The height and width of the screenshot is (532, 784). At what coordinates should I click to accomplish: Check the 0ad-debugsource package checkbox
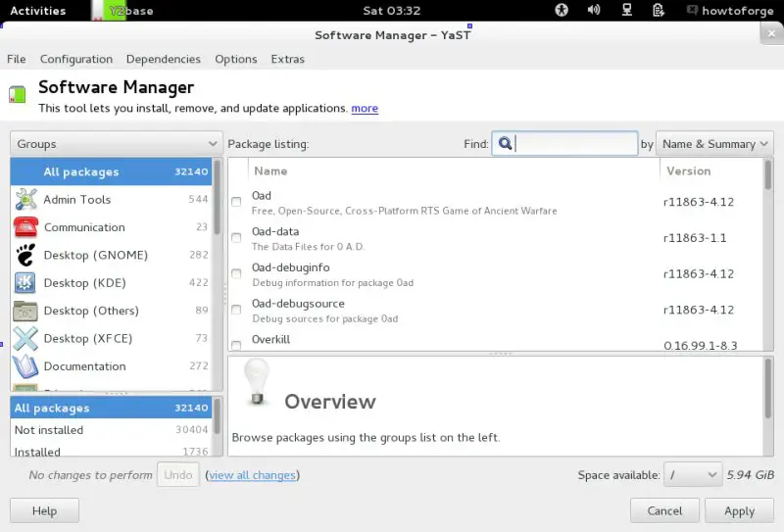[x=236, y=310]
